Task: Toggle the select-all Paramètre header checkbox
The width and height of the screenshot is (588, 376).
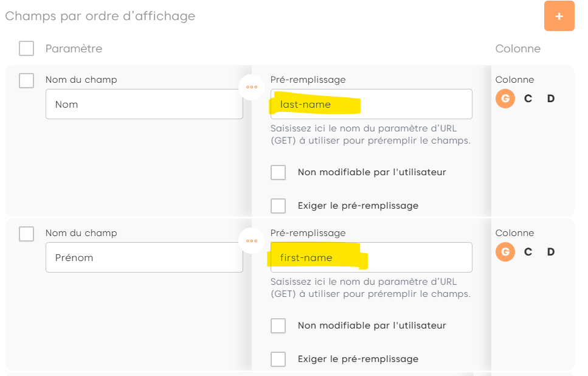Action: (x=26, y=49)
